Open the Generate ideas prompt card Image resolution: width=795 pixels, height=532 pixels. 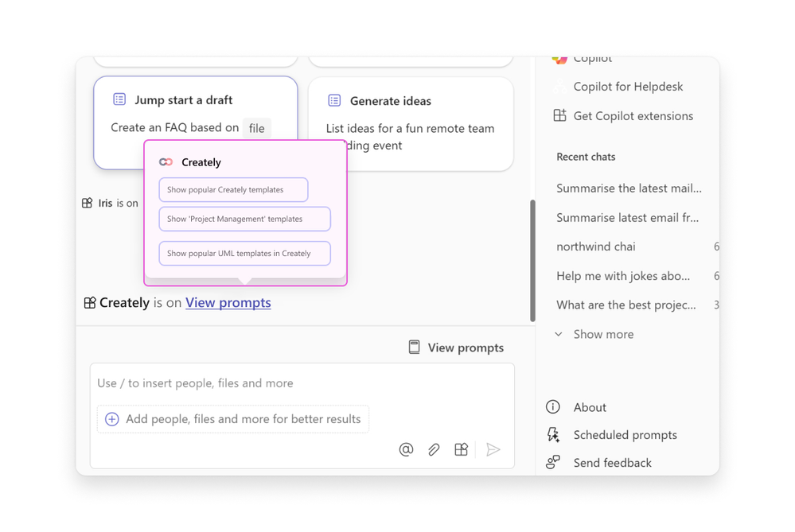click(411, 123)
